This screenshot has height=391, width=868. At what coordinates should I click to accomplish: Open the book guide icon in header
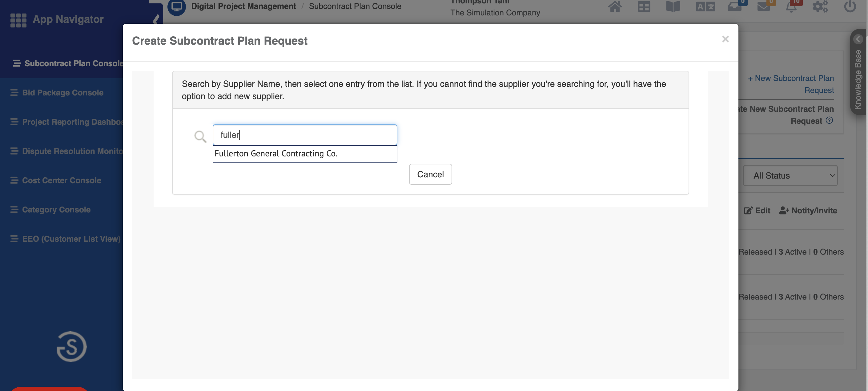tap(673, 6)
